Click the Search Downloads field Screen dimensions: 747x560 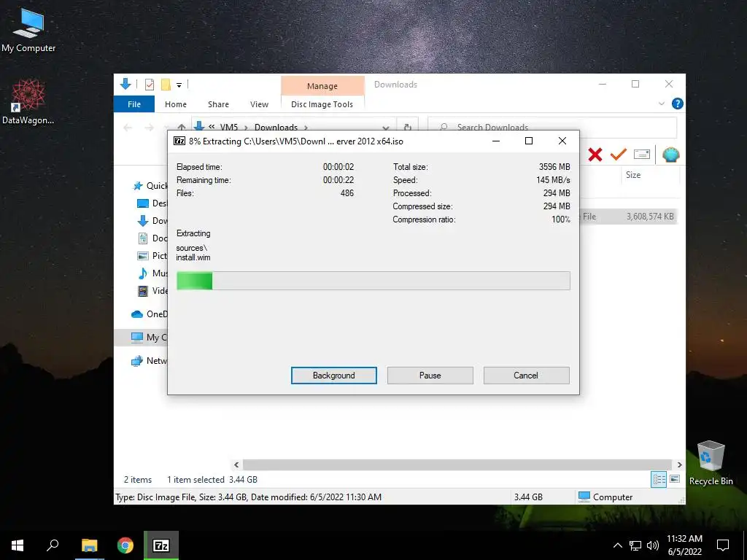coord(552,127)
